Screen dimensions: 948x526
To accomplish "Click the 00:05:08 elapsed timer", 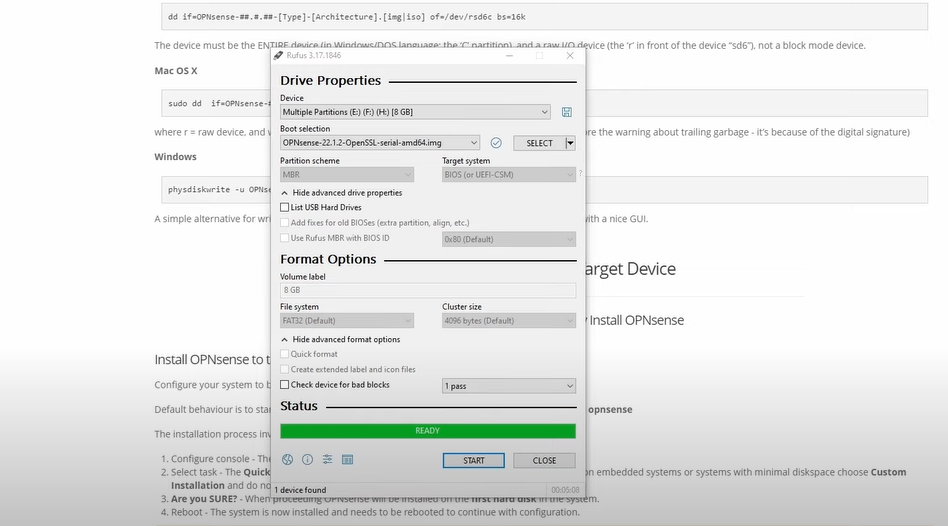I will [x=565, y=490].
